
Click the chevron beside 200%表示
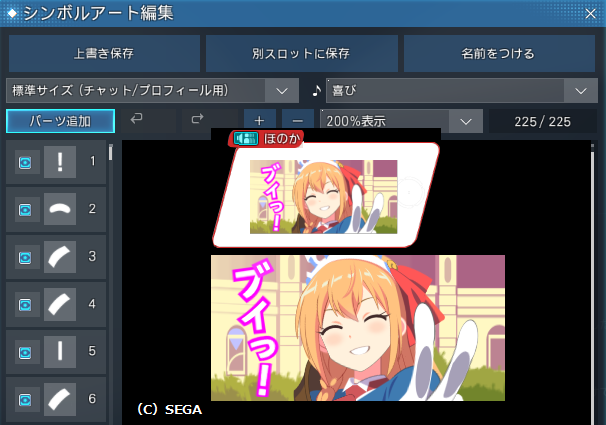point(466,122)
